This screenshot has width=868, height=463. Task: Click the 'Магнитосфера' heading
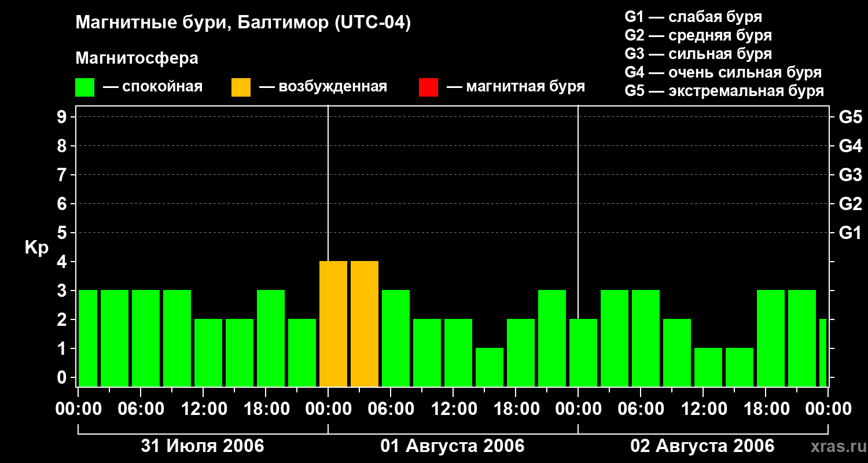[x=137, y=58]
